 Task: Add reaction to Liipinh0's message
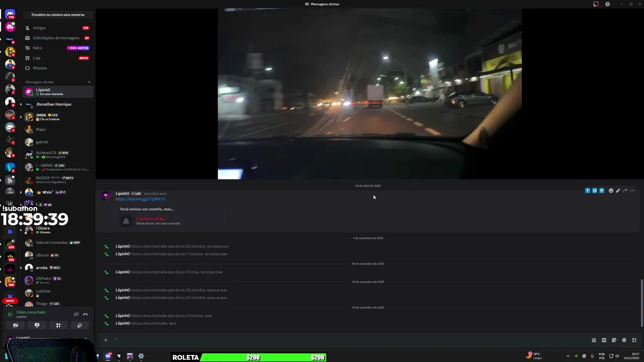tap(611, 191)
